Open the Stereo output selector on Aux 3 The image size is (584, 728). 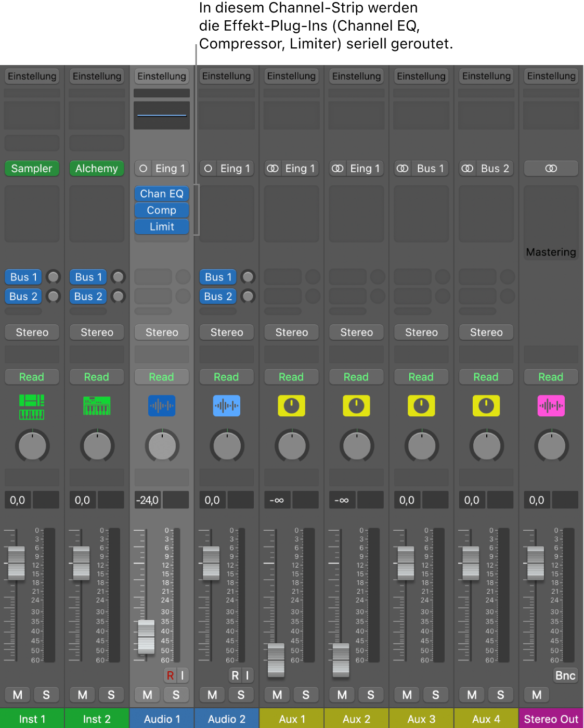pos(421,332)
